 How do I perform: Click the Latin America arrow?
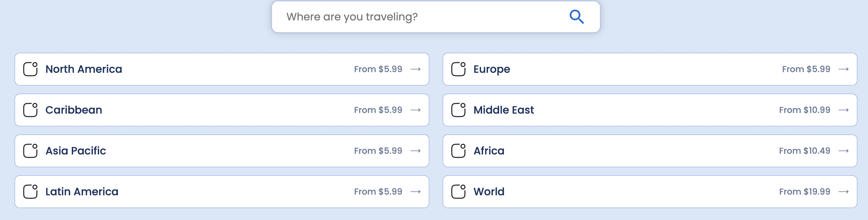416,191
